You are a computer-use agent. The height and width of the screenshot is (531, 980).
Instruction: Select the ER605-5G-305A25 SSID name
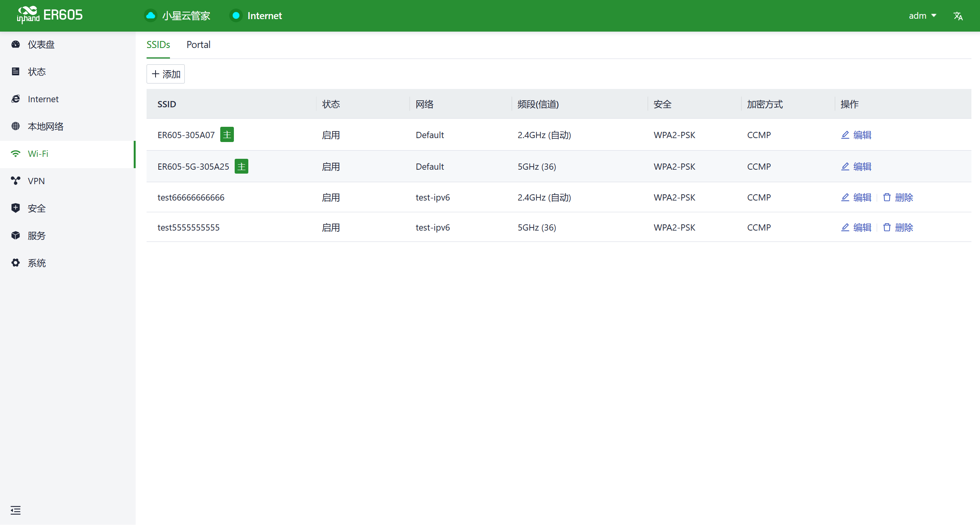(193, 167)
